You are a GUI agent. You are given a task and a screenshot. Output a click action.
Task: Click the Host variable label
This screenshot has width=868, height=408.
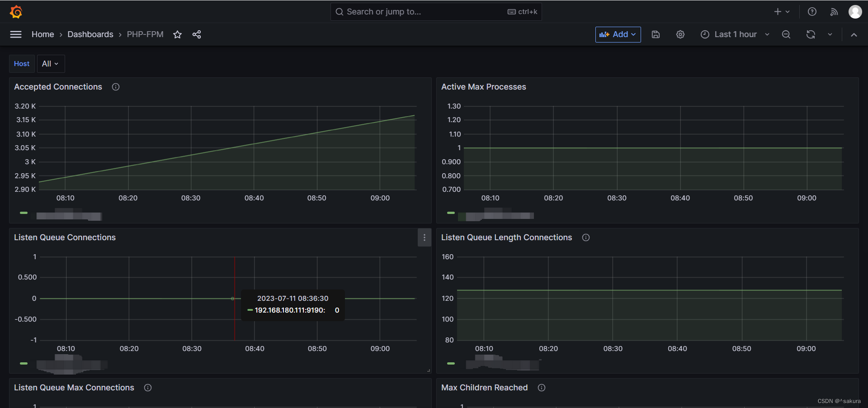pyautogui.click(x=22, y=64)
